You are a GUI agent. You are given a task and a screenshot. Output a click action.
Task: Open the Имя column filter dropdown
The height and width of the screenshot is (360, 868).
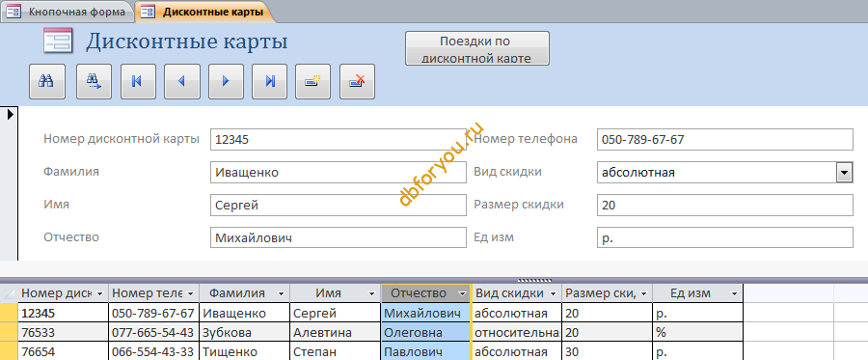[x=371, y=293]
